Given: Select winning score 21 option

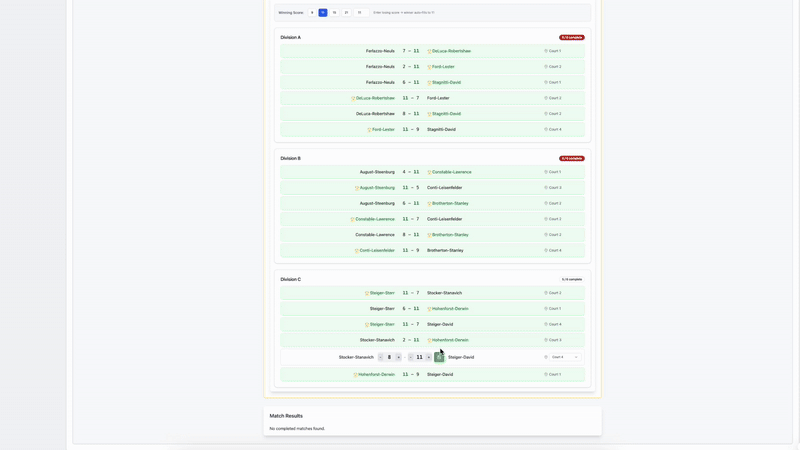Looking at the screenshot, I should tap(346, 13).
